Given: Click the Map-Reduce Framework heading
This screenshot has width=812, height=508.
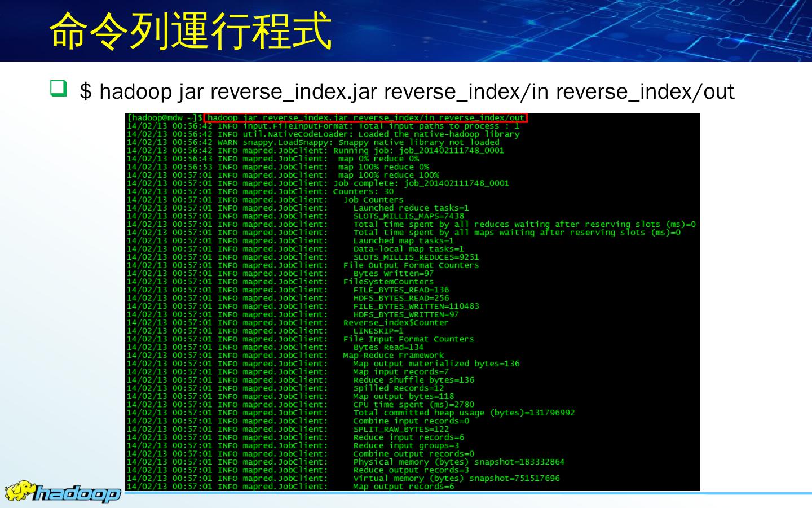Looking at the screenshot, I should pyautogui.click(x=393, y=356).
